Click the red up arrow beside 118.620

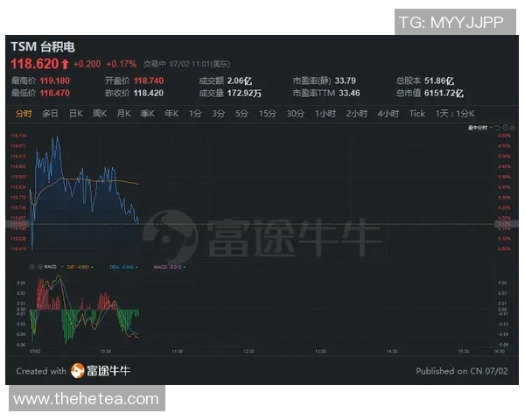[x=65, y=64]
